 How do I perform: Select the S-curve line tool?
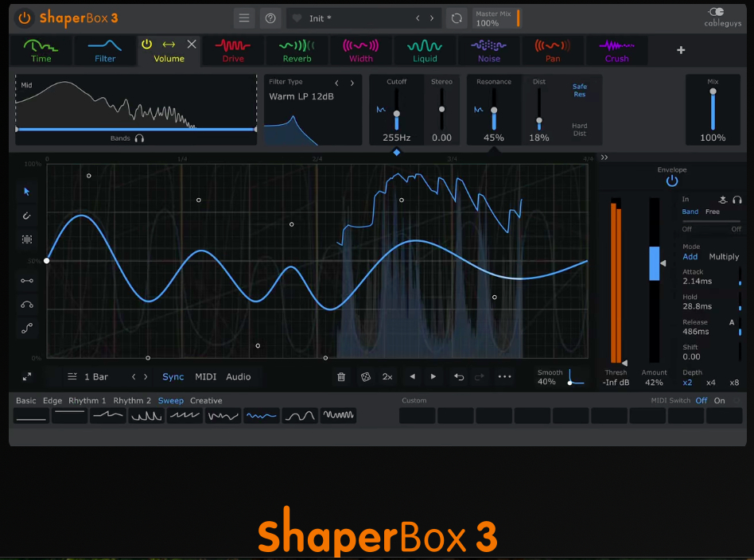point(27,328)
